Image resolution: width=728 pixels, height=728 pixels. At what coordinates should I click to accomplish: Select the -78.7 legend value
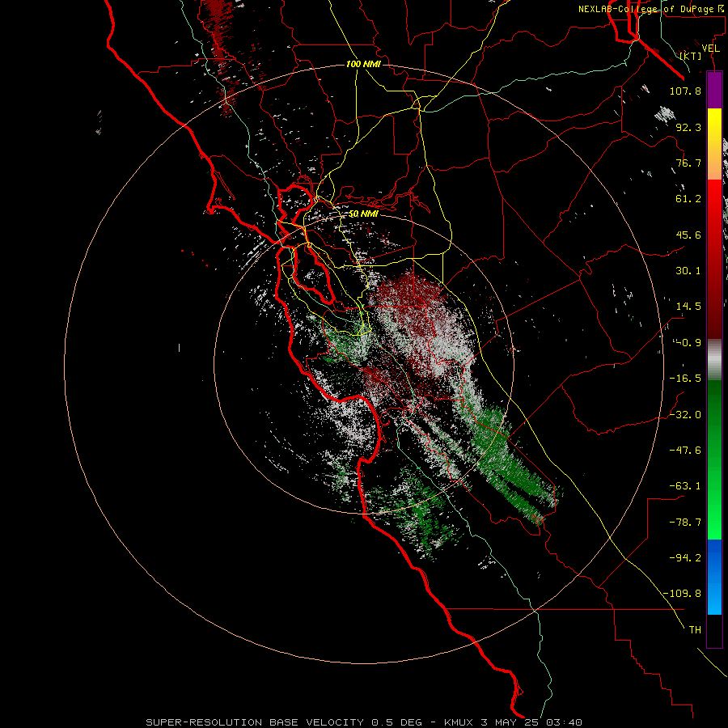pyautogui.click(x=685, y=523)
